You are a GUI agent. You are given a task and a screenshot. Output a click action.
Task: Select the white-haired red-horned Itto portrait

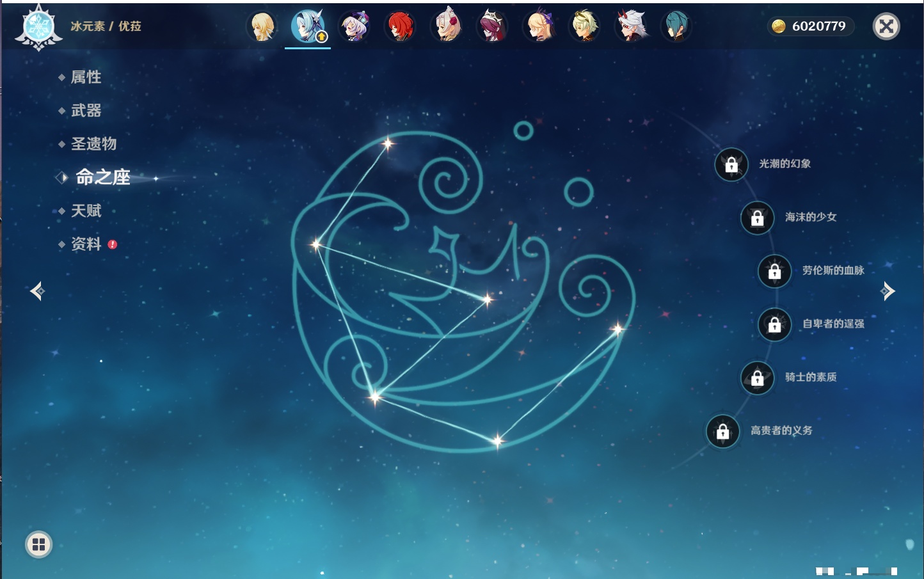point(631,27)
